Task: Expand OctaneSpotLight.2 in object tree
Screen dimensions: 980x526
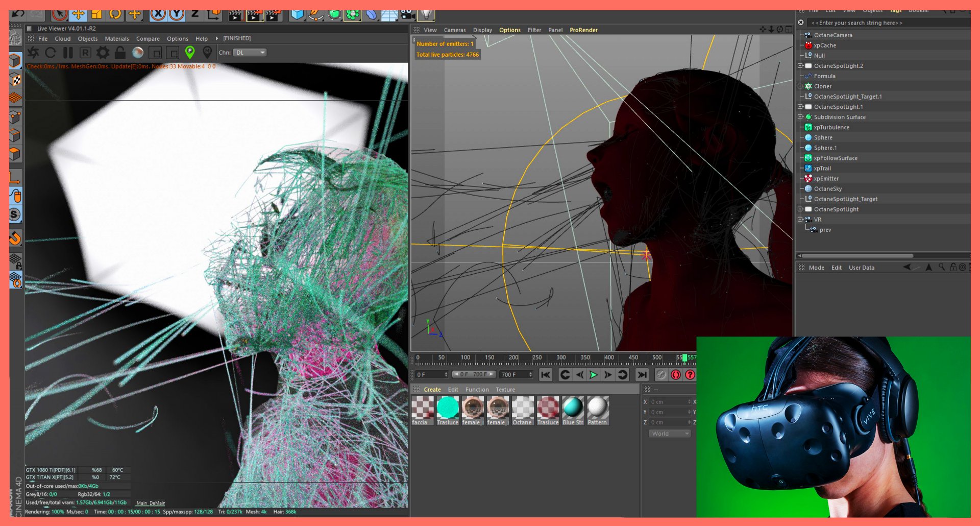Action: [x=800, y=66]
